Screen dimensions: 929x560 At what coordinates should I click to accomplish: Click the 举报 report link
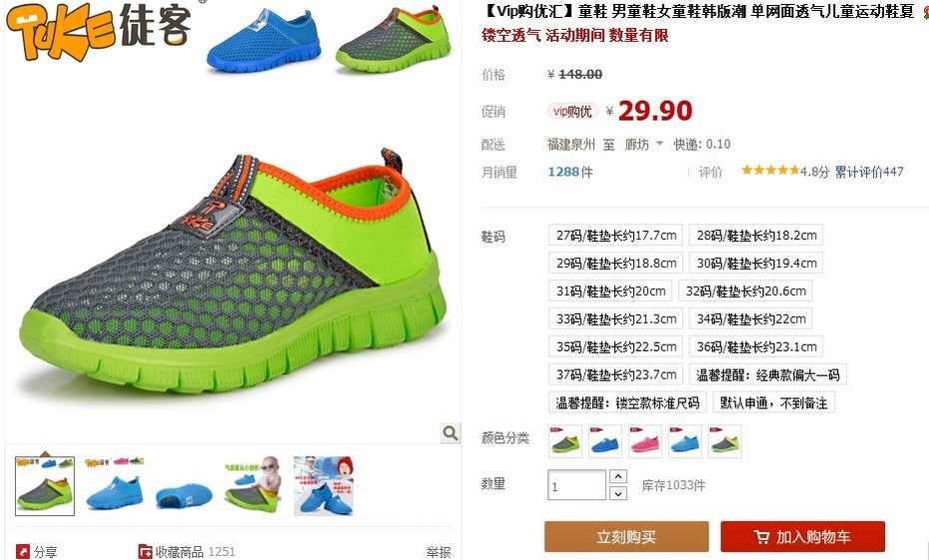coord(439,552)
